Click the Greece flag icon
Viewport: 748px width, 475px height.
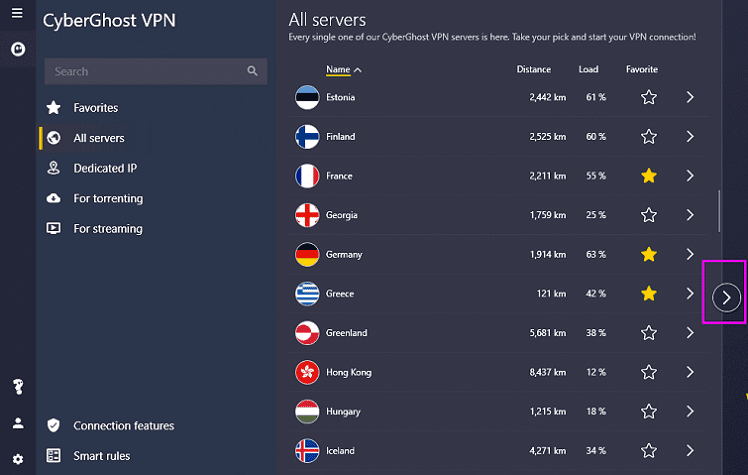307,294
